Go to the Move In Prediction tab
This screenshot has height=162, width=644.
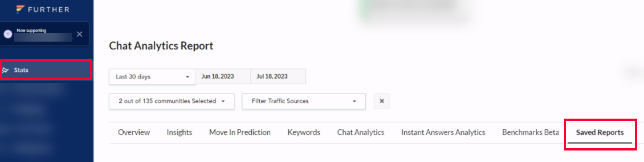[240, 132]
